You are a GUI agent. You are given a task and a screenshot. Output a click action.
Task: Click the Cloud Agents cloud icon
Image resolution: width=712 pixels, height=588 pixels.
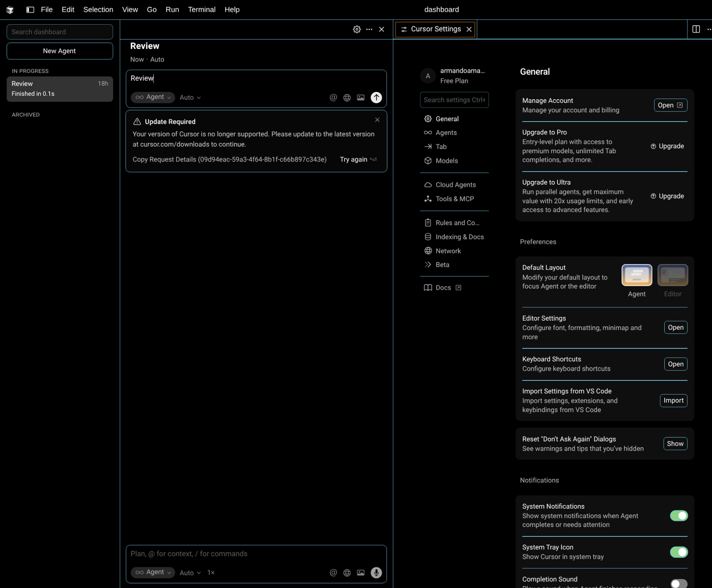[428, 185]
